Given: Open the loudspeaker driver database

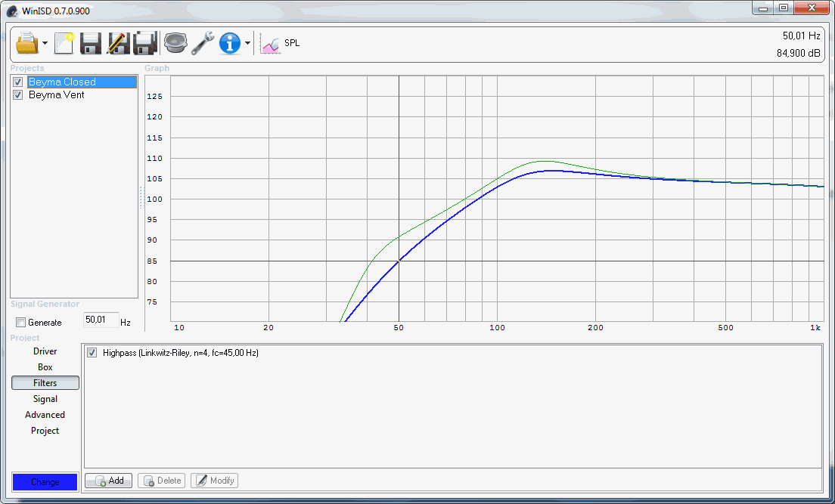Looking at the screenshot, I should [x=175, y=43].
